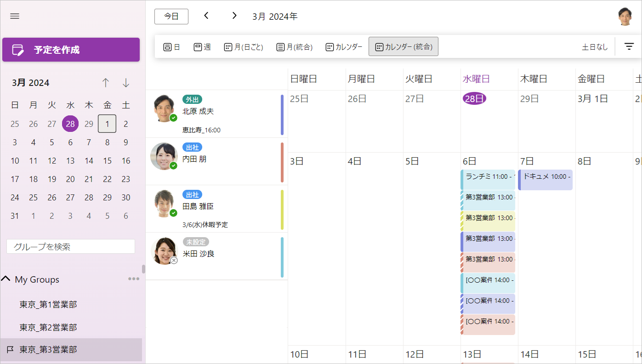The width and height of the screenshot is (642, 364).
Task: Switch to the 日 (day) view
Action: click(x=171, y=46)
